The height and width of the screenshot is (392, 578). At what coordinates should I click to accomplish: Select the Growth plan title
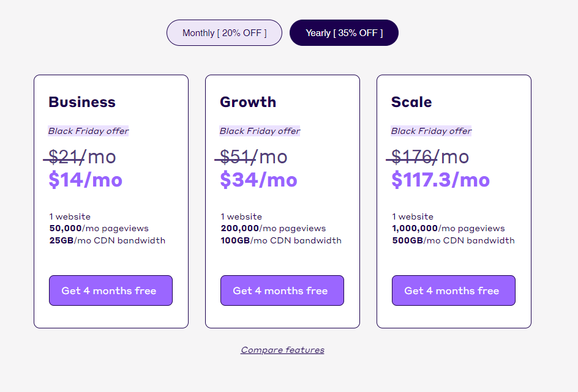tap(248, 102)
